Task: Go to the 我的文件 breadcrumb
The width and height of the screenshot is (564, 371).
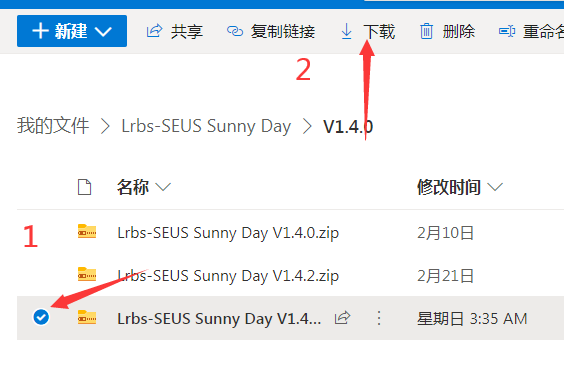Action: point(53,126)
